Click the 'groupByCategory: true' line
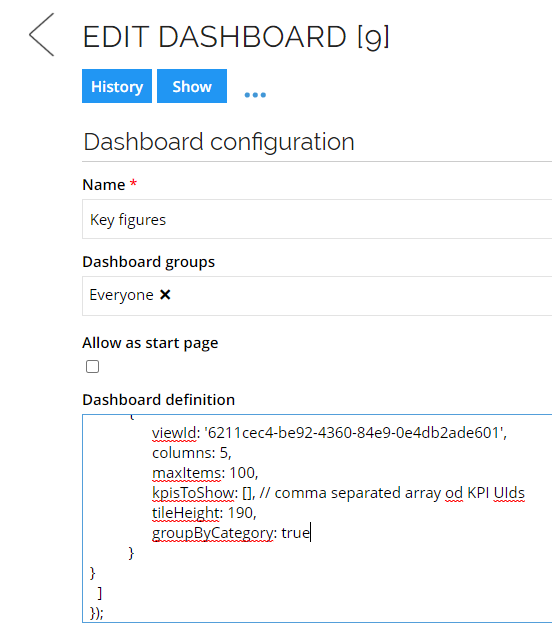This screenshot has width=552, height=625. [x=231, y=533]
